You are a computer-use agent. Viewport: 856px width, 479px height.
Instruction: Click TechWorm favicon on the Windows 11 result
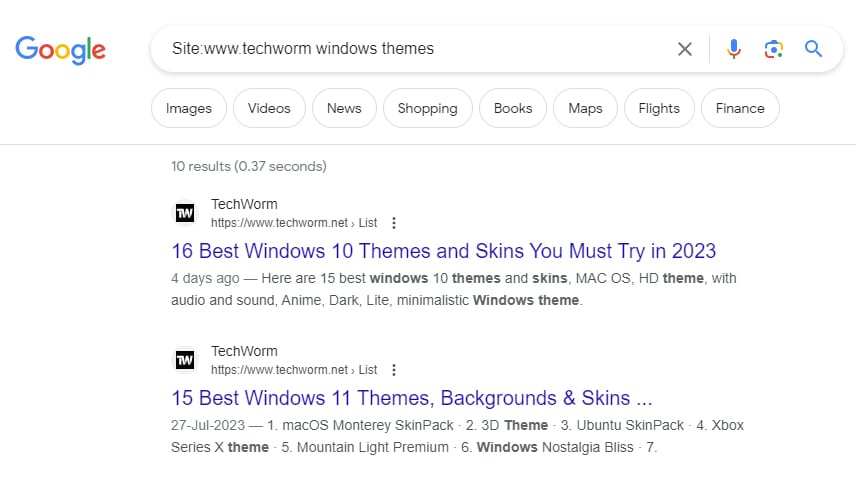pos(185,360)
